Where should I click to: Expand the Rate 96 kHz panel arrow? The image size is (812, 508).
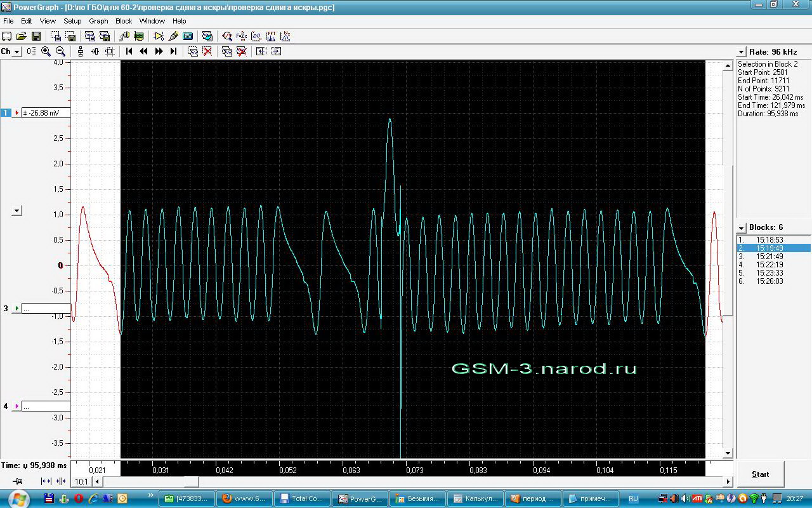click(x=741, y=52)
